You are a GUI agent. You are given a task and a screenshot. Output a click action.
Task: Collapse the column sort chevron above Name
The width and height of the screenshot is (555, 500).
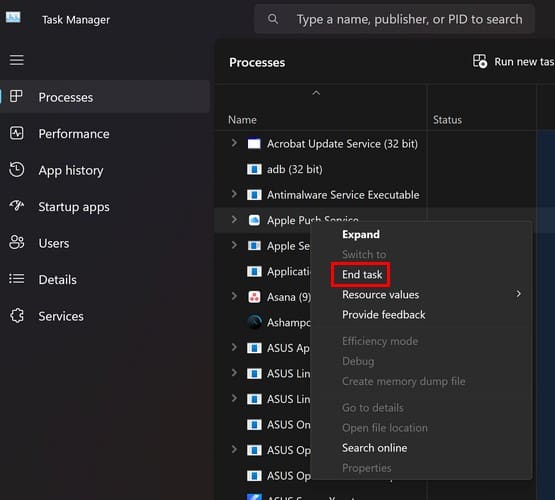316,93
